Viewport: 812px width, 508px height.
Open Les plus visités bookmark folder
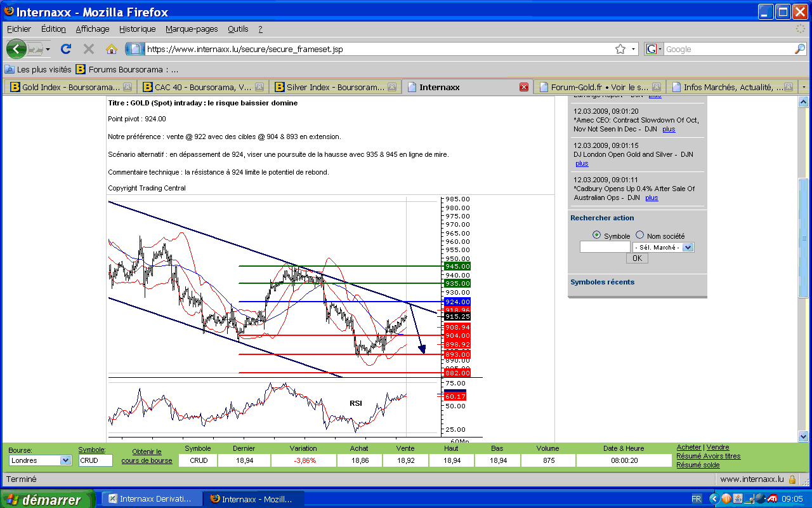[x=38, y=69]
